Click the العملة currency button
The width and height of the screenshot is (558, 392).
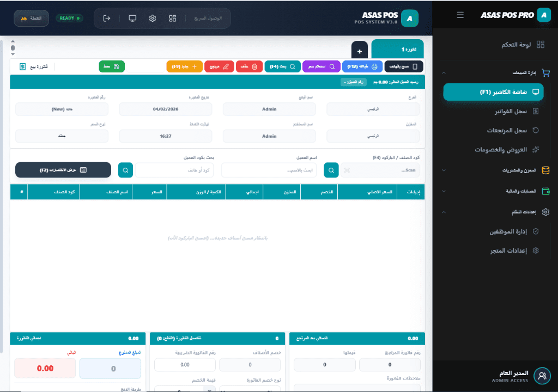[31, 18]
